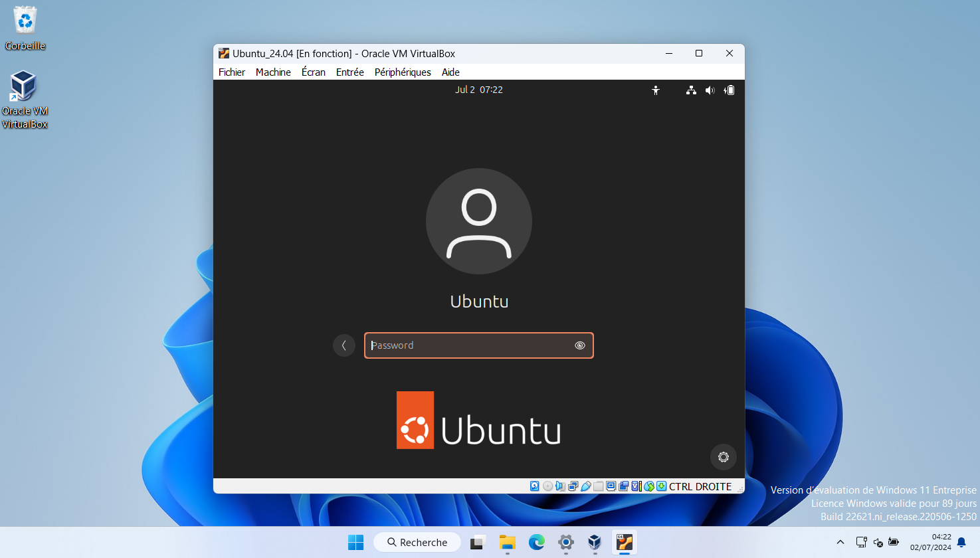Open the Écran menu

pyautogui.click(x=314, y=72)
